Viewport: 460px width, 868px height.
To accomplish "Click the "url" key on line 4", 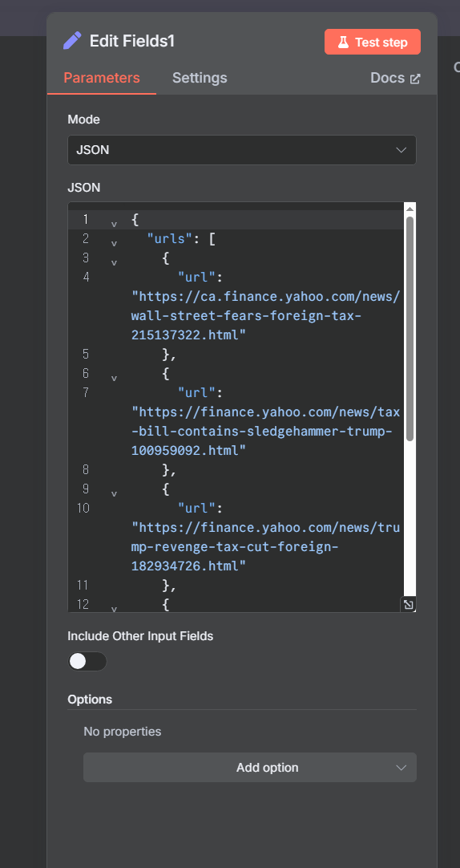I will [x=196, y=277].
